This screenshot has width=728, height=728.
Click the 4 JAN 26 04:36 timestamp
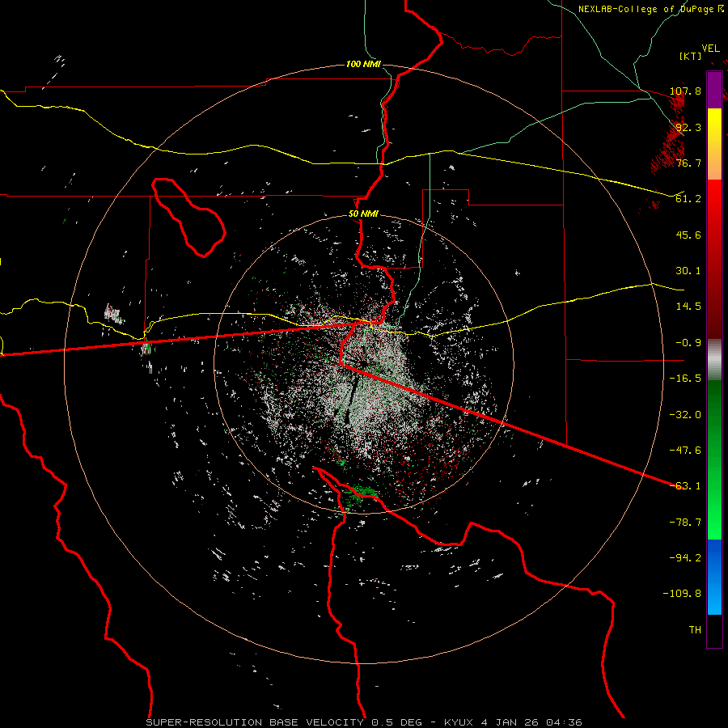point(531,722)
